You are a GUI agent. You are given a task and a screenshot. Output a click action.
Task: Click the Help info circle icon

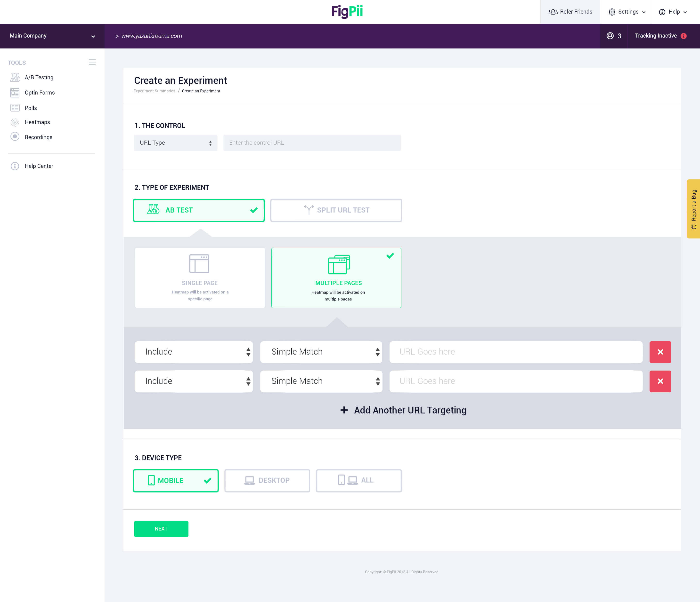click(662, 12)
